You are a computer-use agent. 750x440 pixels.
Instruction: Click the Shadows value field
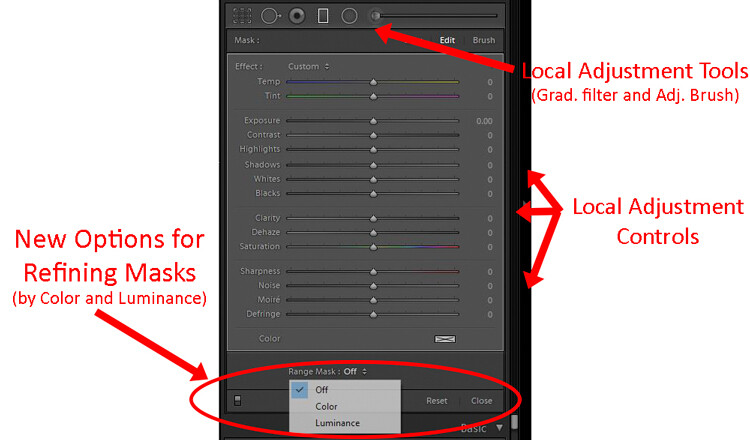(x=490, y=165)
